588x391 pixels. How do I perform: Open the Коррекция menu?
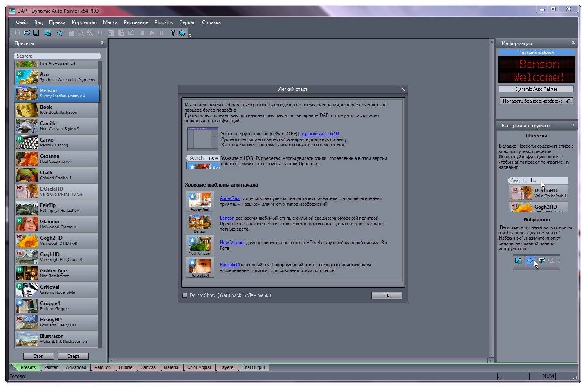84,22
